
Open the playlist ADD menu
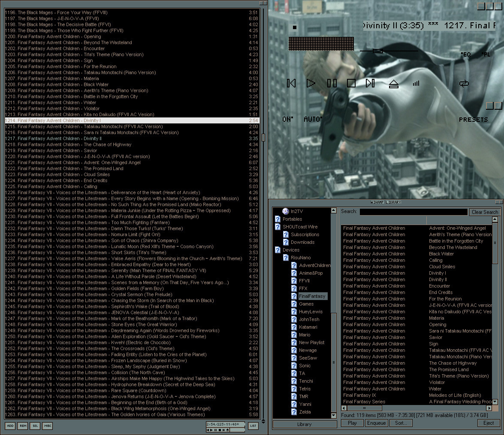[10, 426]
